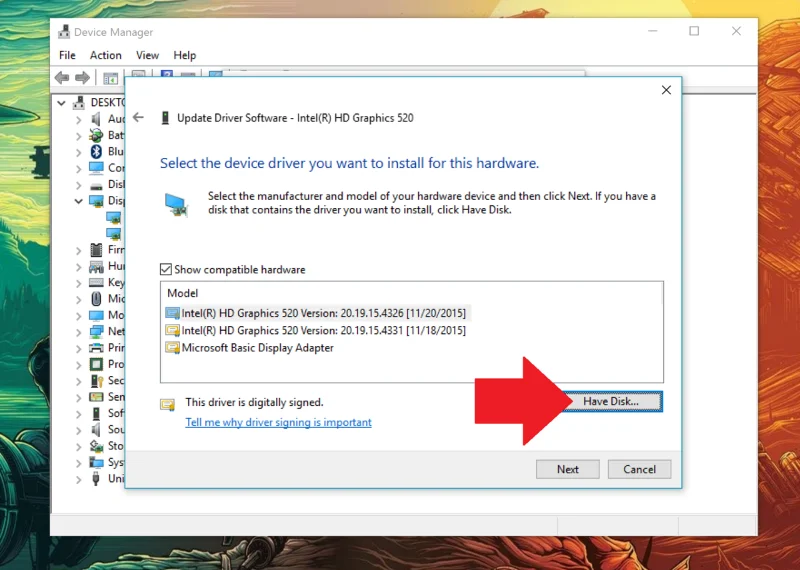Expand the 'Sou' sound row chevron
The image size is (800, 570).
[78, 430]
